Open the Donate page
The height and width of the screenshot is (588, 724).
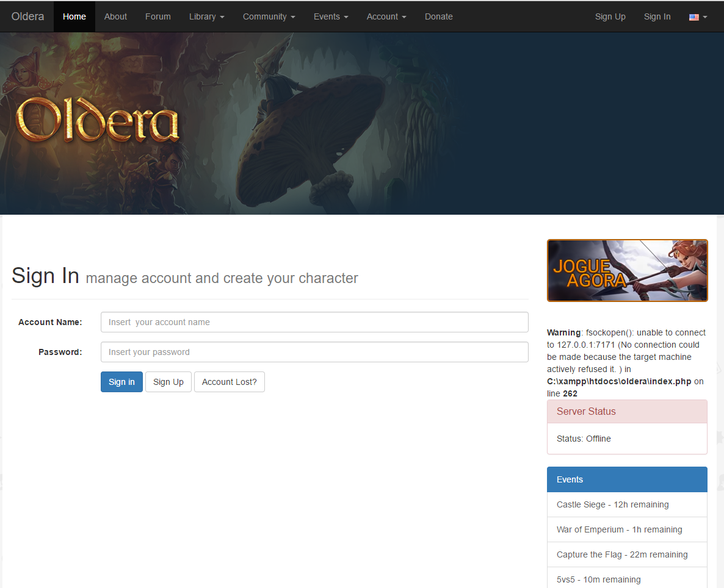tap(439, 16)
